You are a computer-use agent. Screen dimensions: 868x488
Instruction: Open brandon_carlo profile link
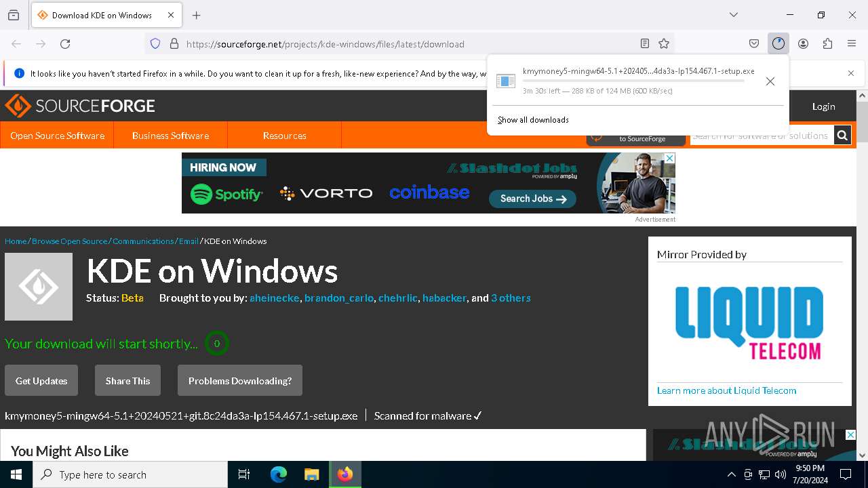click(339, 298)
